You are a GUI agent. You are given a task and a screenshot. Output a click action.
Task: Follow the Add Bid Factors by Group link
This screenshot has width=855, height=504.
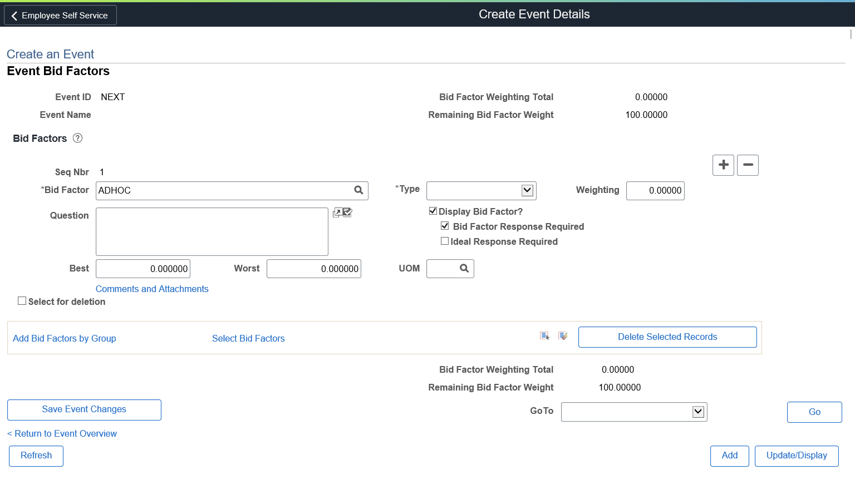pyautogui.click(x=64, y=338)
